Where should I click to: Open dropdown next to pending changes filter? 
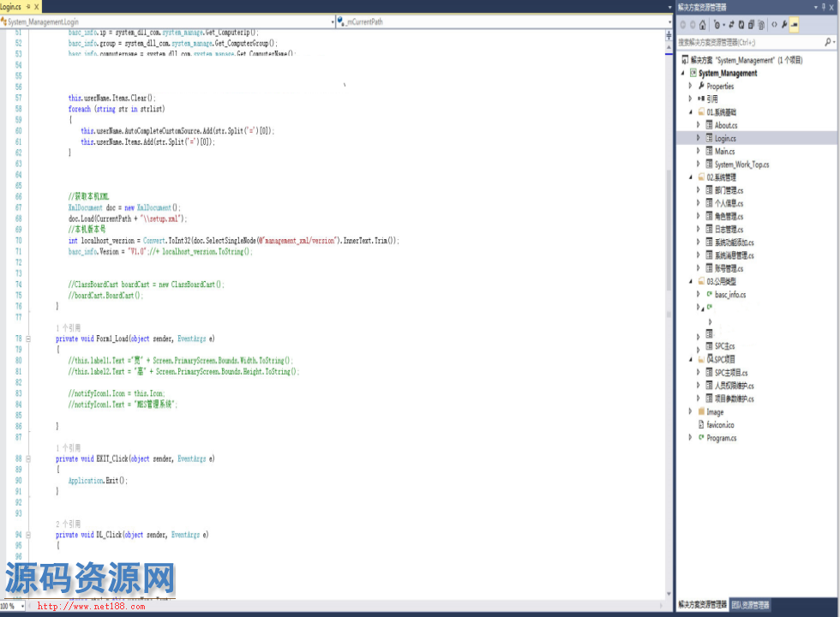coord(723,25)
